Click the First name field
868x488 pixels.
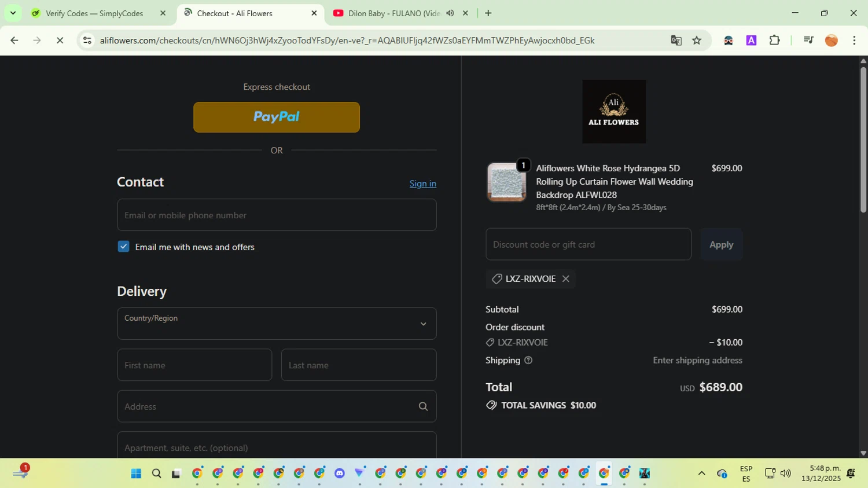(194, 365)
